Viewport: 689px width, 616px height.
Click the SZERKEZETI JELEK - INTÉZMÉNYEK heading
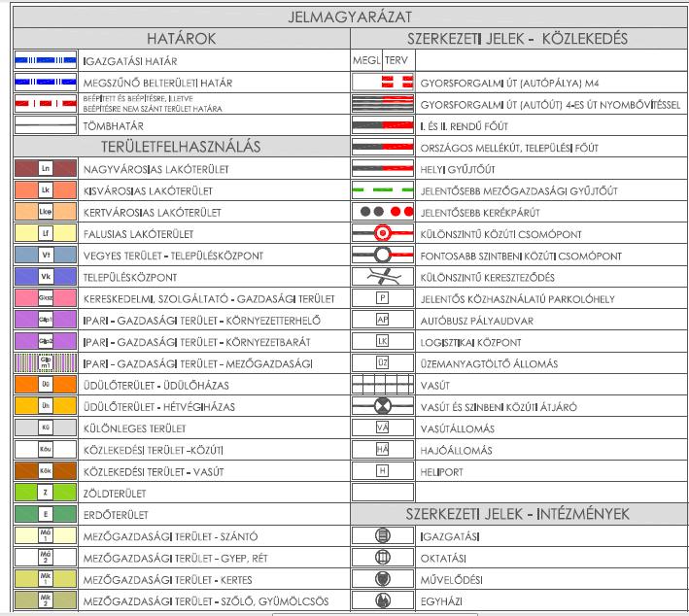tap(517, 514)
